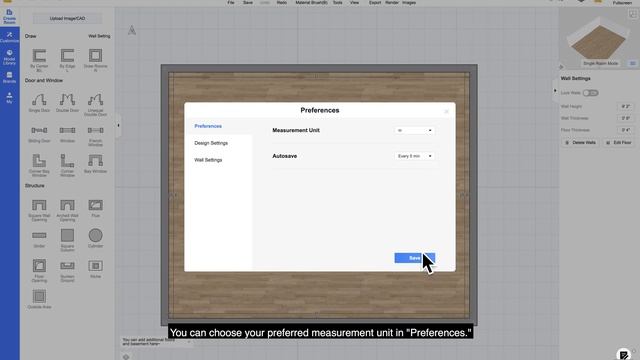Open Create Room in left sidebar
640x360 pixels.
(9, 17)
